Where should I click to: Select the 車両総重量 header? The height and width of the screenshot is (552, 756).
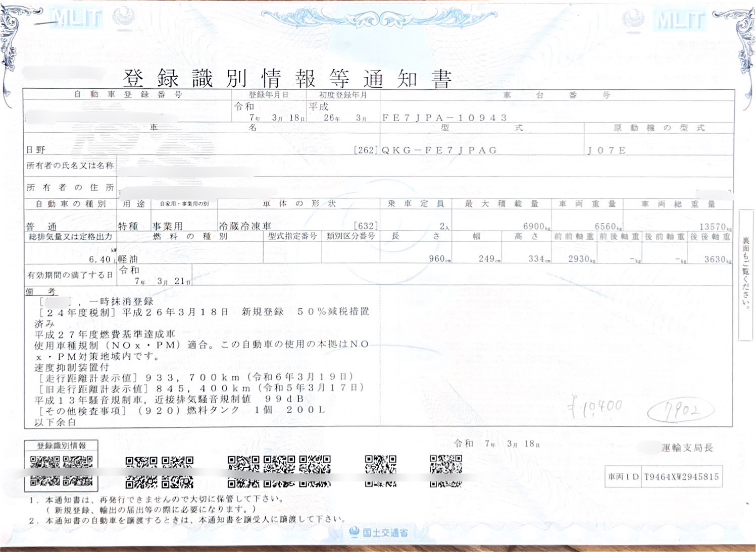coord(678,204)
